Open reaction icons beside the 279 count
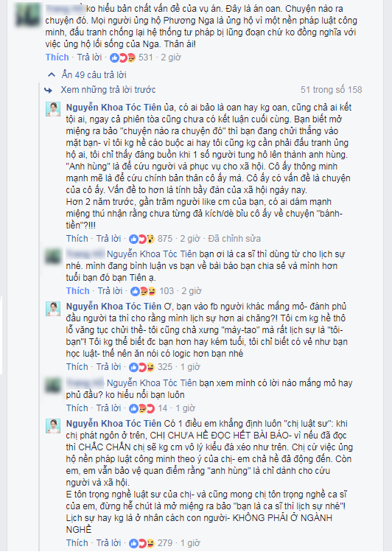 tap(142, 543)
